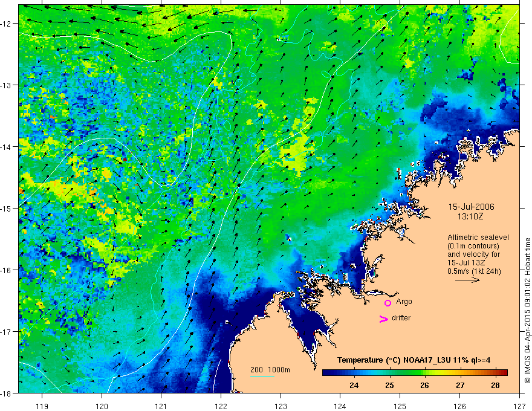The width and height of the screenshot is (532, 411).
Task: Click latitude axis label "-16"
Action: [7, 270]
